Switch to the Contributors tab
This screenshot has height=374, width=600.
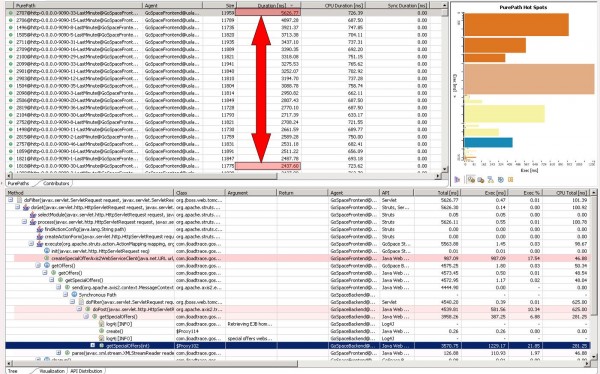[56, 183]
